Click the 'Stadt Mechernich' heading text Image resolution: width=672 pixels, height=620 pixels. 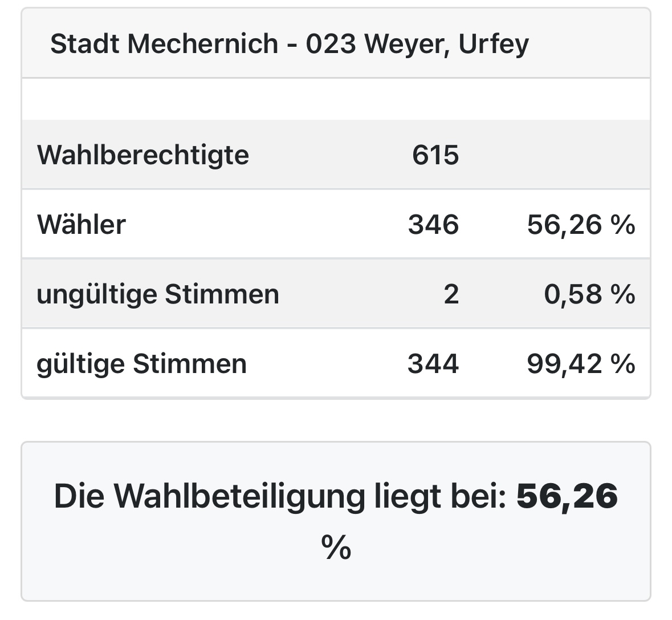[164, 44]
